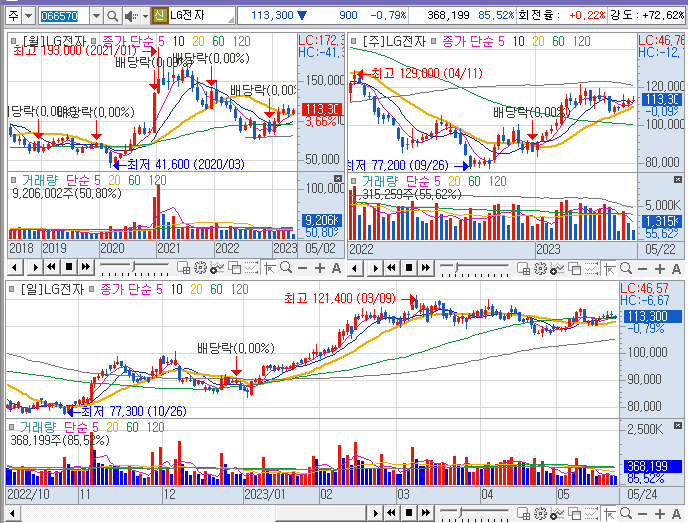Open settings gear in weekly chart toolbar
Viewport: 688px width, 523px height.
tap(541, 268)
